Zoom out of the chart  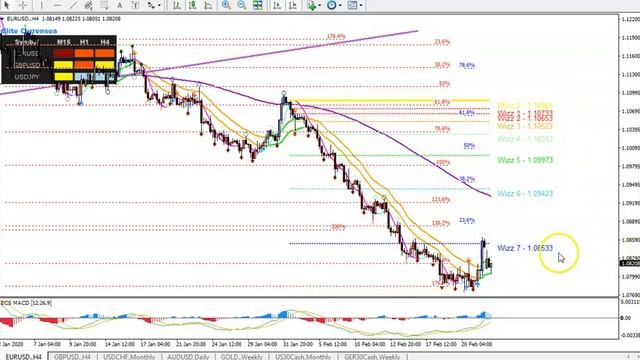coord(242,5)
